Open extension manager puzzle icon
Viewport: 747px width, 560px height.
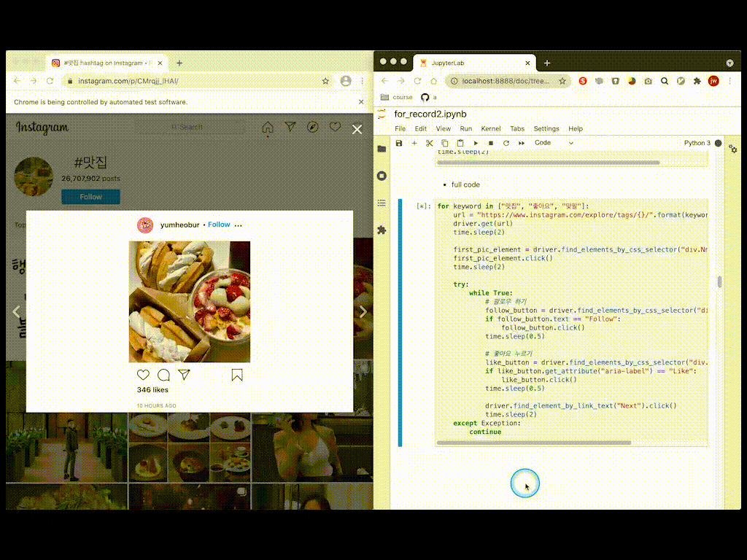click(x=382, y=230)
